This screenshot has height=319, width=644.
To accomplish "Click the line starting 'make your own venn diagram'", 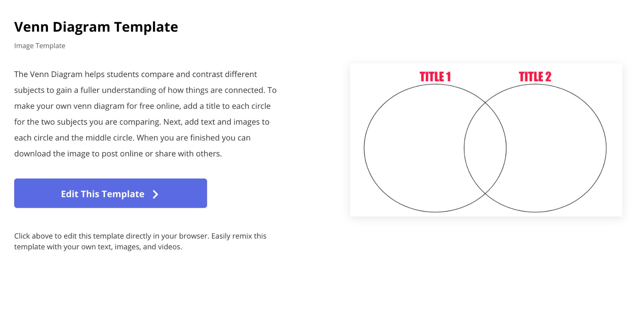I will click(142, 106).
